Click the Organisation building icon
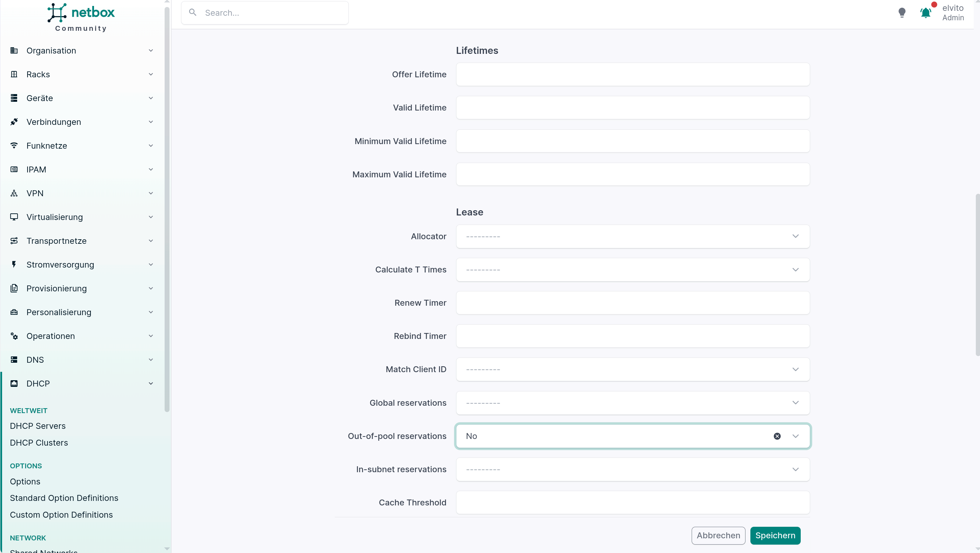This screenshot has width=980, height=553. tap(14, 51)
